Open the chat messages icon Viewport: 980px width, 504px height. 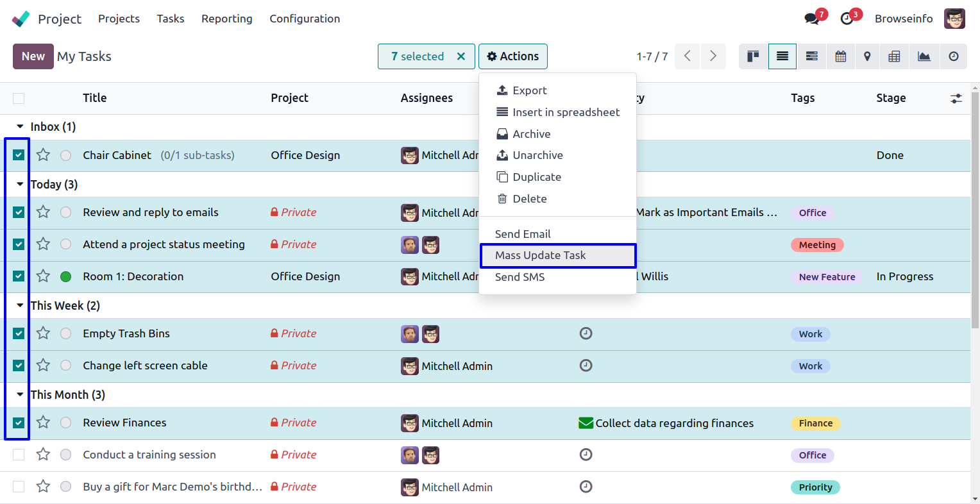[812, 19]
